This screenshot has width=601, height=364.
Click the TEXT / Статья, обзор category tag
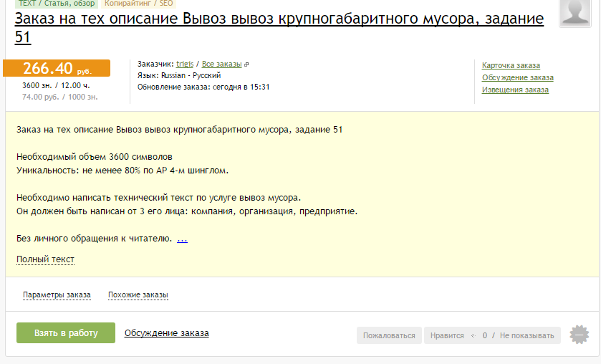click(57, 4)
